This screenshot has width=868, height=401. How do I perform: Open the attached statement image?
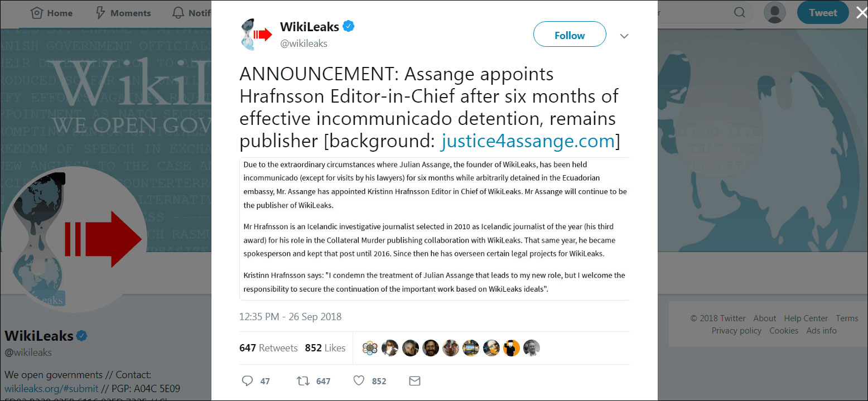point(435,229)
